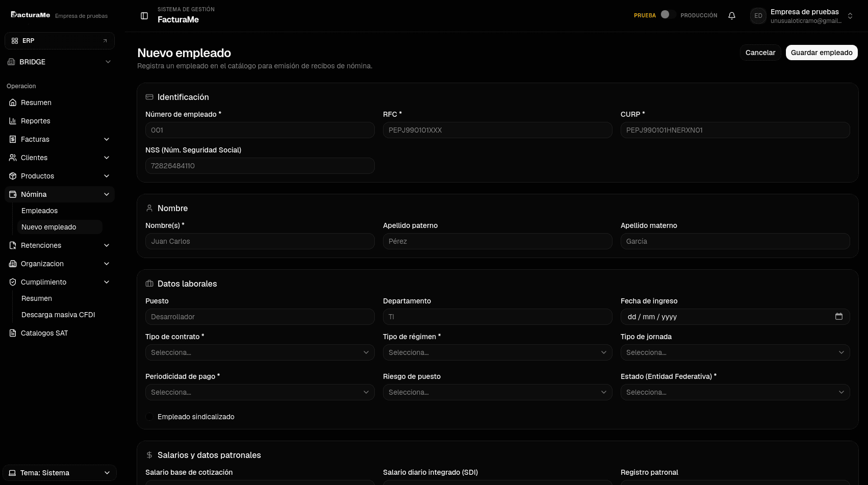
Task: Click the Reportes chart icon
Action: (13, 121)
